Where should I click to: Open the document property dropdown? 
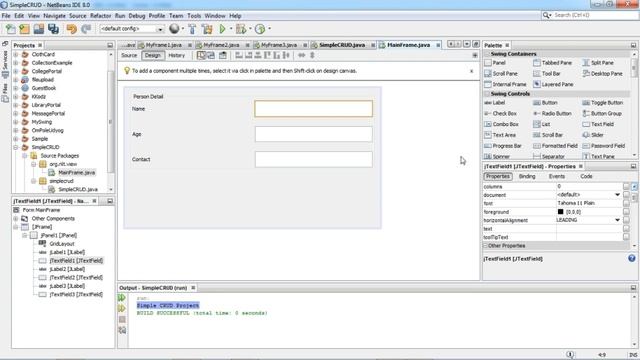(617, 195)
